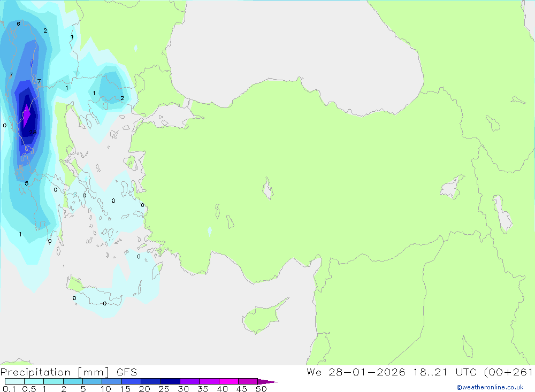Screen dimensions: 535x392
Task: Select the 30–35 mm violet legend box
Action: point(190,381)
